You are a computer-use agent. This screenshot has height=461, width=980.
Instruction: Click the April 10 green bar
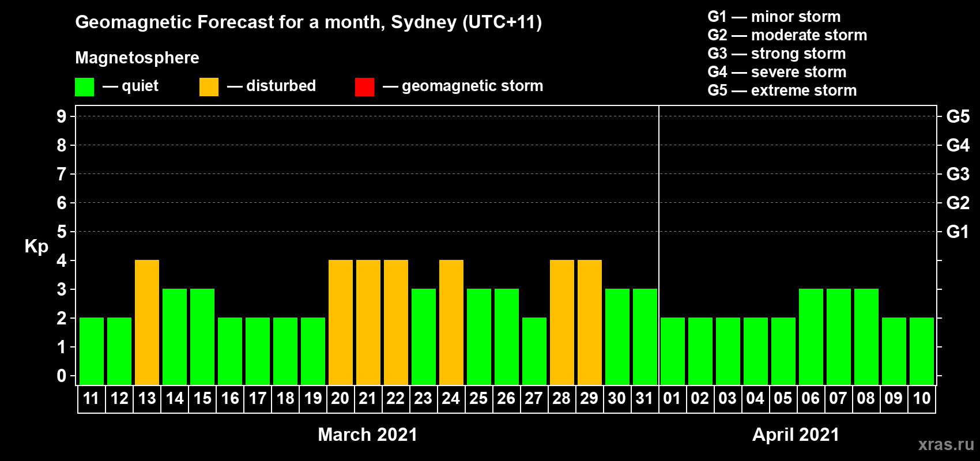coord(922,351)
